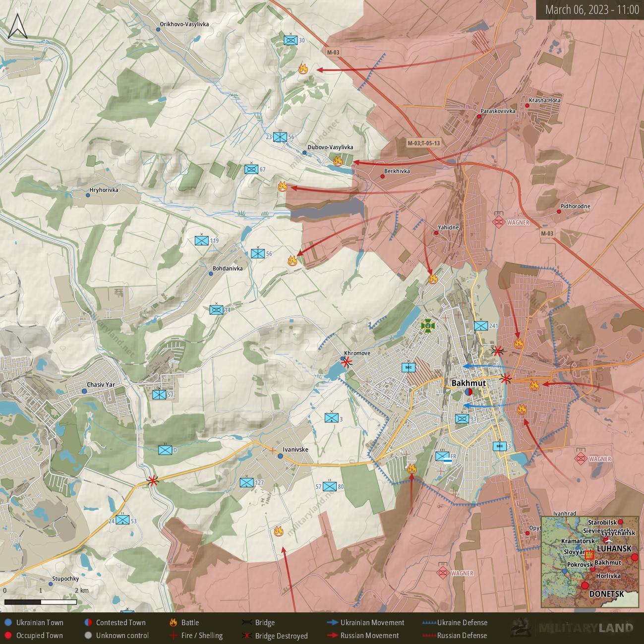Click the unit 241 marker in Bakhmut
This screenshot has height=644, width=644.
(480, 326)
